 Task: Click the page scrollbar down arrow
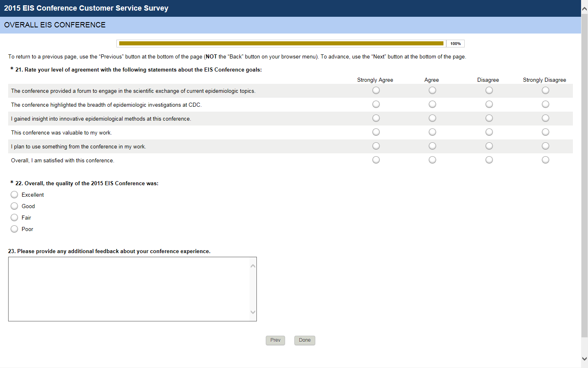pyautogui.click(x=584, y=359)
